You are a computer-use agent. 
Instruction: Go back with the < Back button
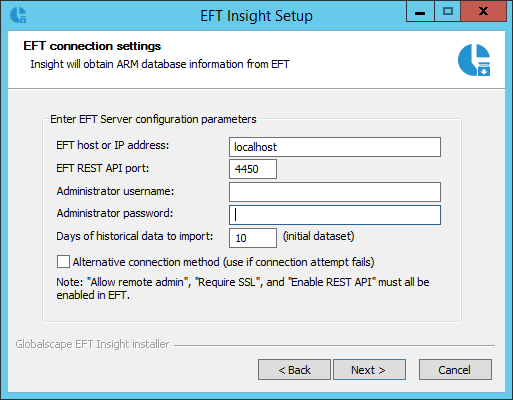[x=294, y=370]
